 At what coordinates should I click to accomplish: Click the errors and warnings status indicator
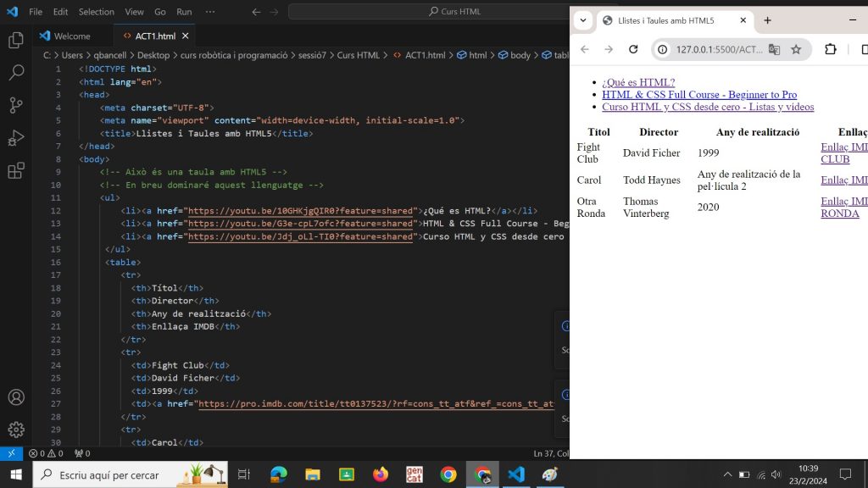tap(46, 453)
